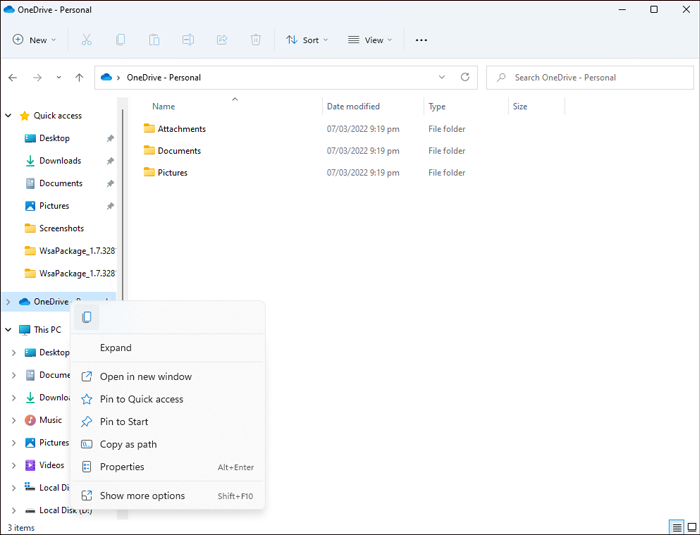The width and height of the screenshot is (700, 535).
Task: Select Music under This PC
Action: pos(50,420)
